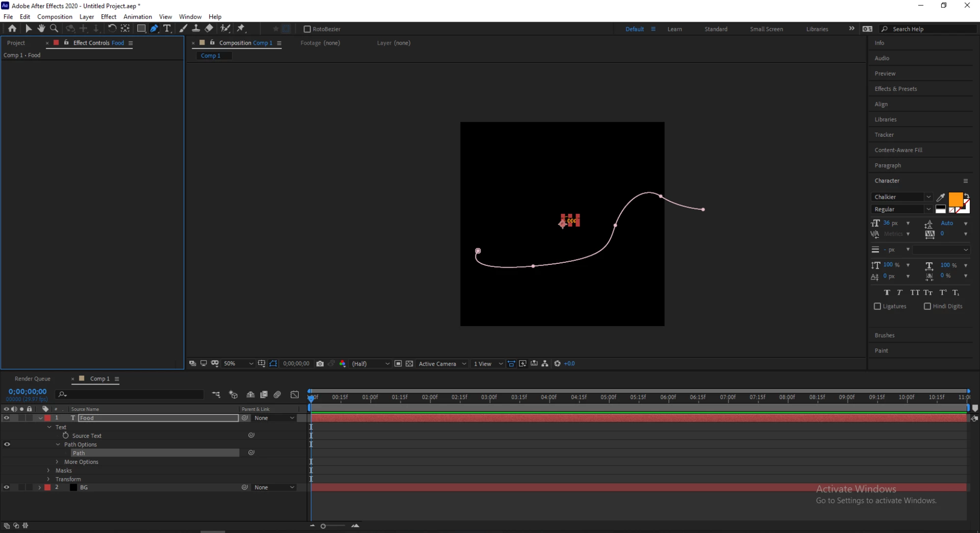Open the Effects & Presets panel

pyautogui.click(x=895, y=89)
